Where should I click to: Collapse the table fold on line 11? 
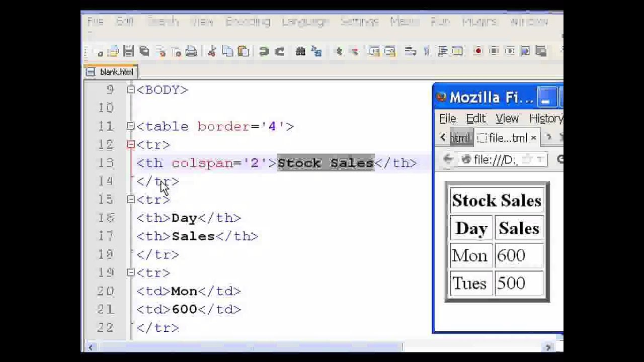131,126
